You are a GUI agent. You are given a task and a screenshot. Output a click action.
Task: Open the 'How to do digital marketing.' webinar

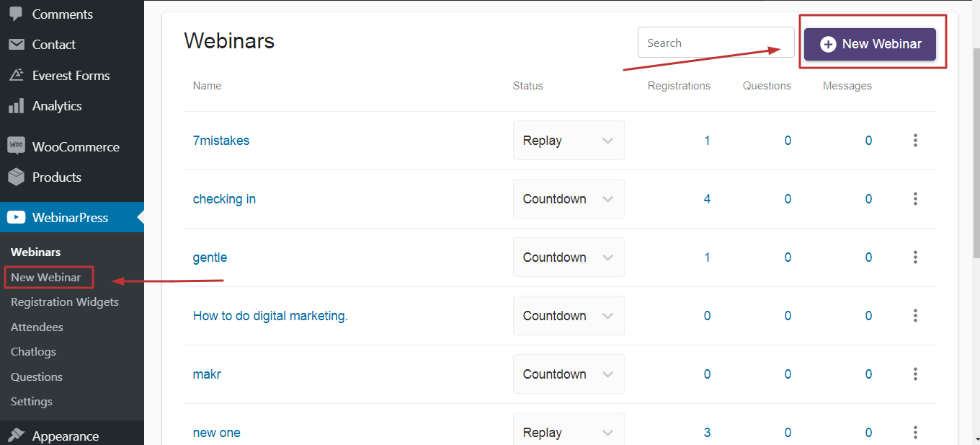(270, 315)
